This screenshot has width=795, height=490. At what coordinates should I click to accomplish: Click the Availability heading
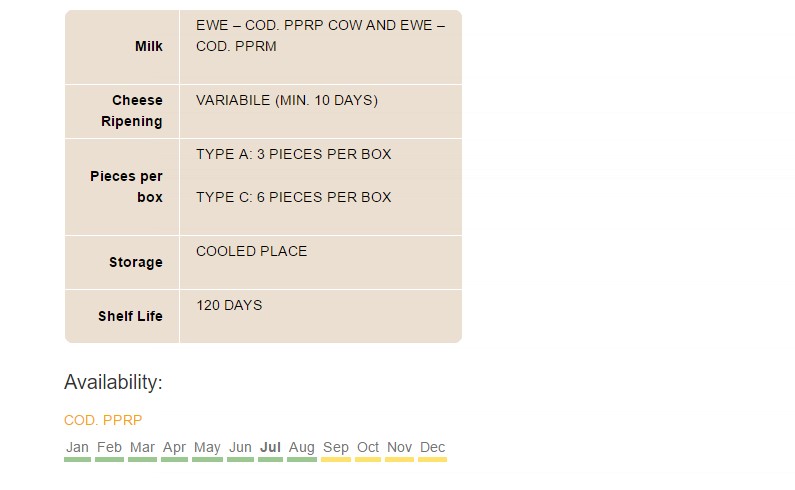pyautogui.click(x=113, y=382)
